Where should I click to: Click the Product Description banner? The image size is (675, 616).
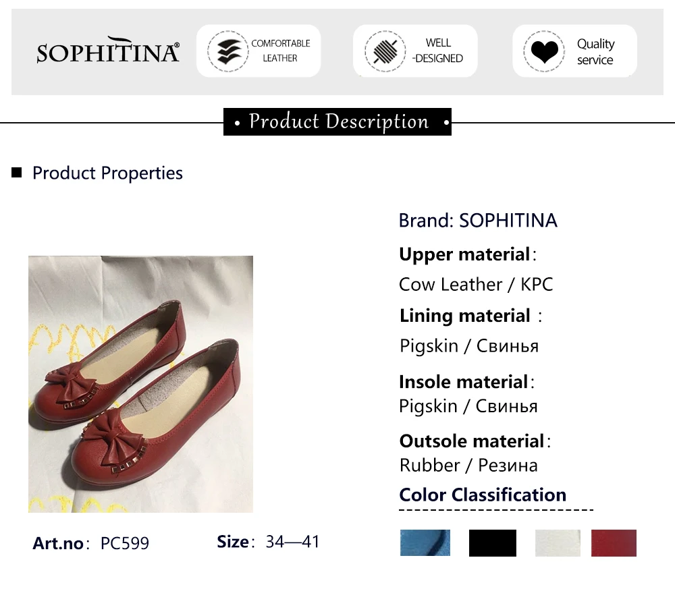337,122
